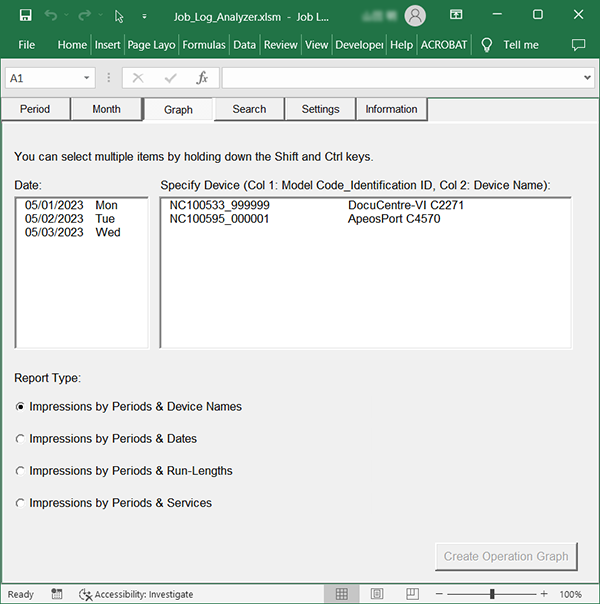The width and height of the screenshot is (600, 604).
Task: Click the zoom slider handle
Action: point(492,594)
